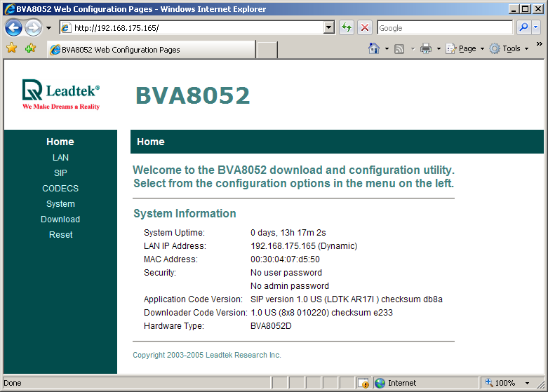
Task: Go back with the browser Back arrow
Action: (x=13, y=27)
